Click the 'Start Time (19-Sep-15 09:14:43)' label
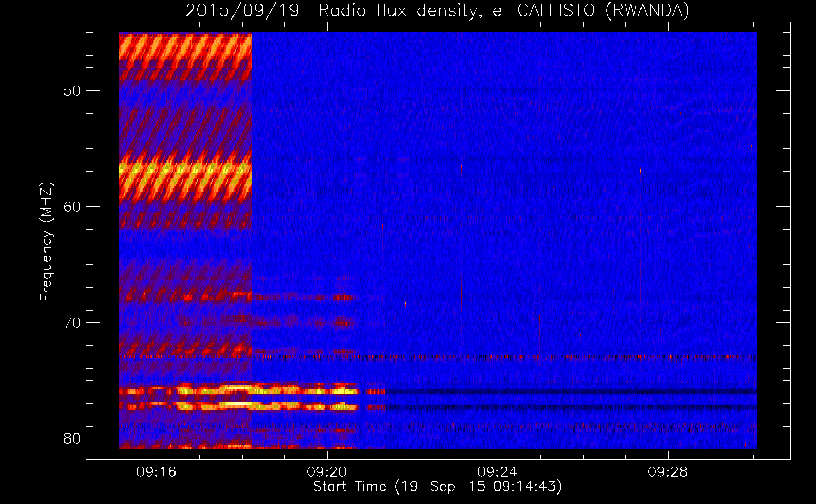Viewport: 816px width, 504px height. coord(437,487)
